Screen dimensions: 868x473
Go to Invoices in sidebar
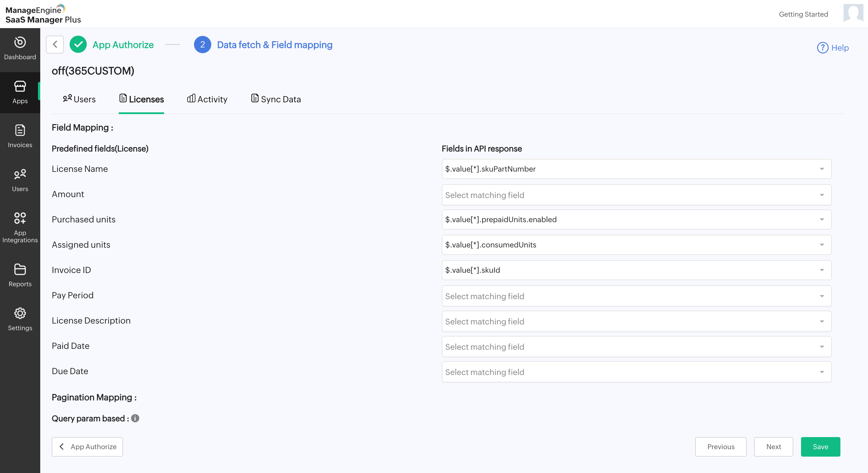tap(20, 136)
